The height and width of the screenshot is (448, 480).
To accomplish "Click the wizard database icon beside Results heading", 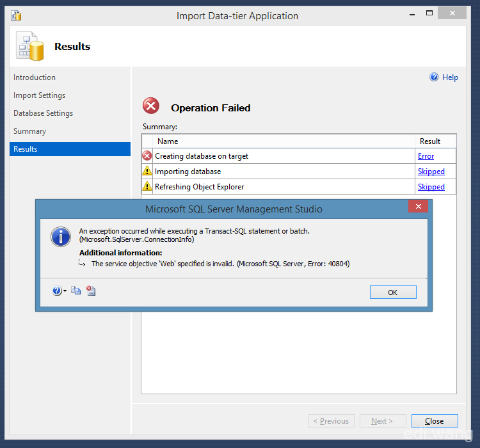I will (x=29, y=46).
